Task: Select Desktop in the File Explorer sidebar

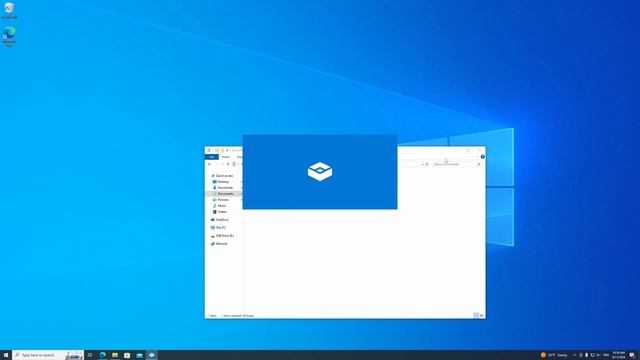Action: [221, 182]
